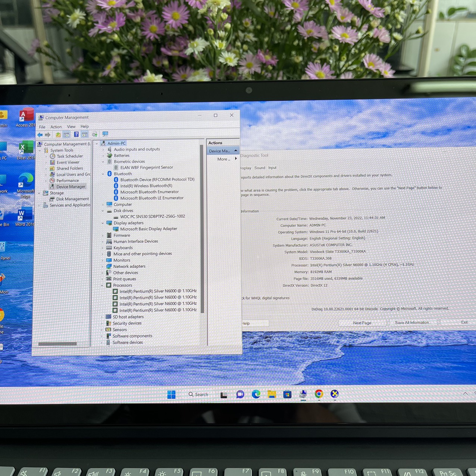Select the Access 2016 desktop shortcut

(25, 118)
